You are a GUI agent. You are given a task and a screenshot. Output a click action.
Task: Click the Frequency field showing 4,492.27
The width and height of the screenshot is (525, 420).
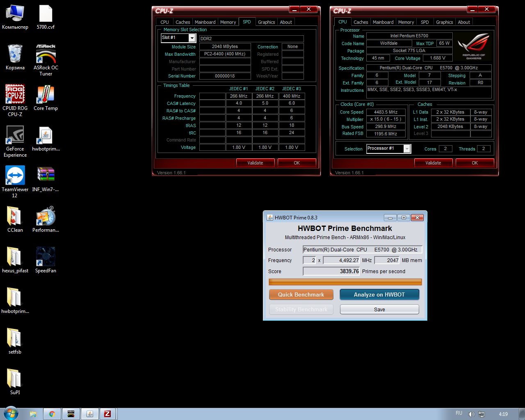[x=342, y=260]
